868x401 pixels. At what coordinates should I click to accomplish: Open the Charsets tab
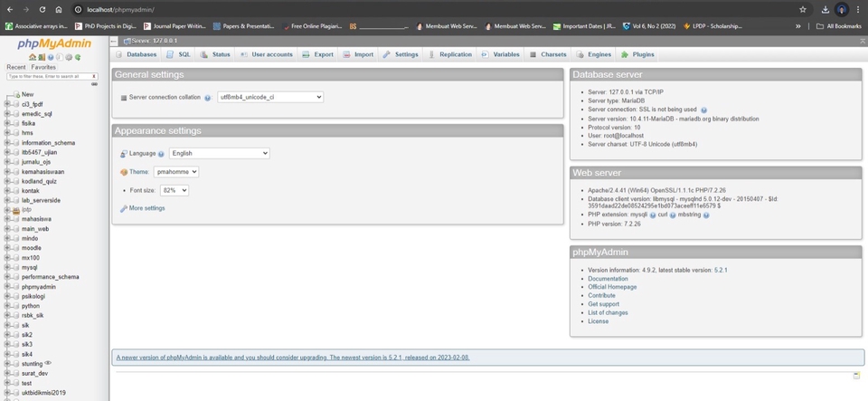pyautogui.click(x=548, y=54)
